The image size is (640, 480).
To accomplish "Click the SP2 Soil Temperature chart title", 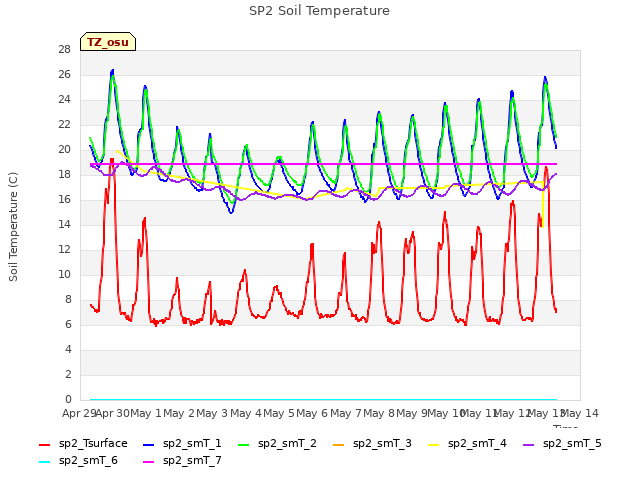I will [319, 11].
